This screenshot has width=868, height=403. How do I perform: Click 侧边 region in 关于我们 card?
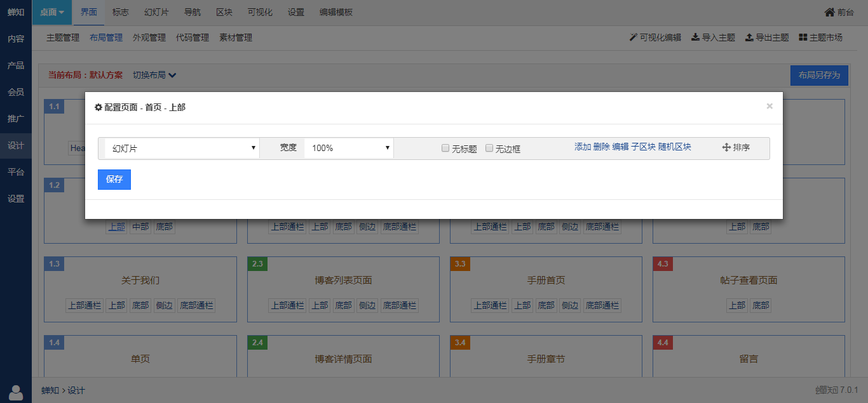[164, 305]
